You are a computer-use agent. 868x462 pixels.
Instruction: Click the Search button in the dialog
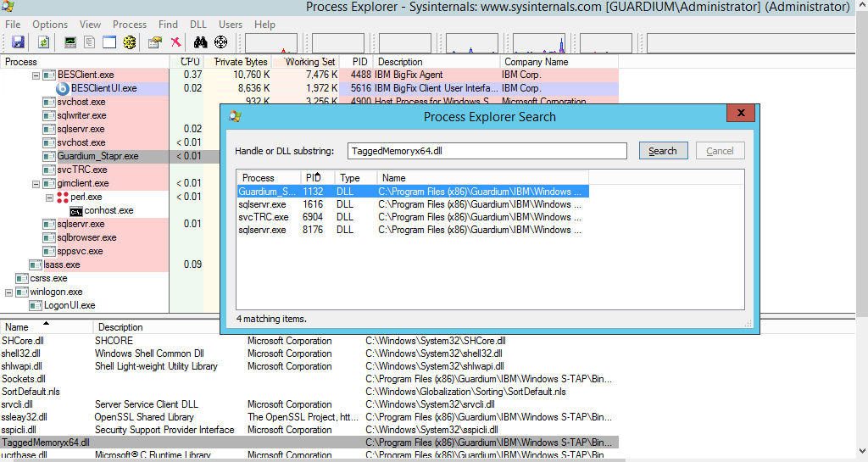[663, 151]
